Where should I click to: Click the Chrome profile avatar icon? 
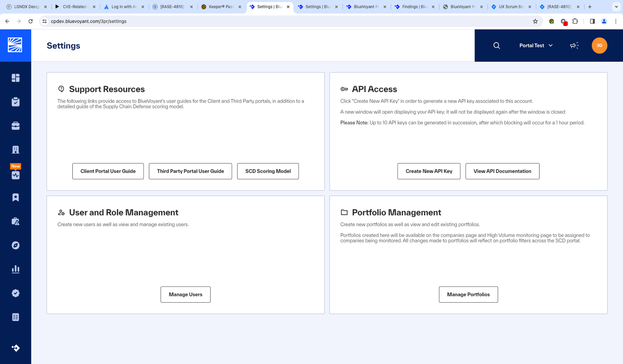(604, 21)
